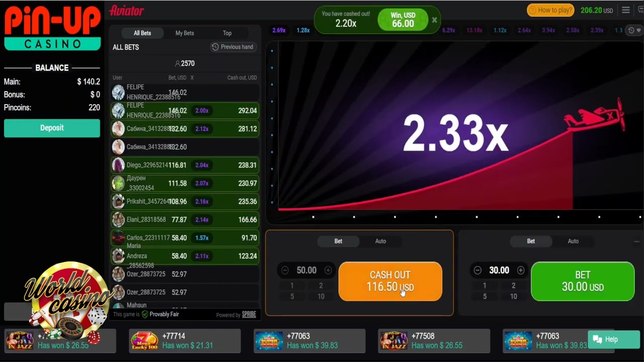Image resolution: width=644 pixels, height=362 pixels.
Task: Click Prikshit's avatar in bets list
Action: [118, 202]
